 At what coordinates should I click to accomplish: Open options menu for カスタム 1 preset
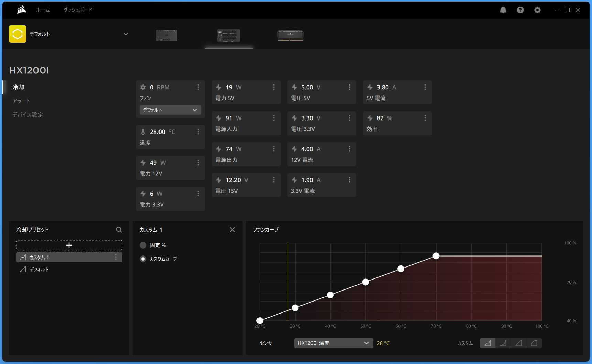pyautogui.click(x=116, y=257)
